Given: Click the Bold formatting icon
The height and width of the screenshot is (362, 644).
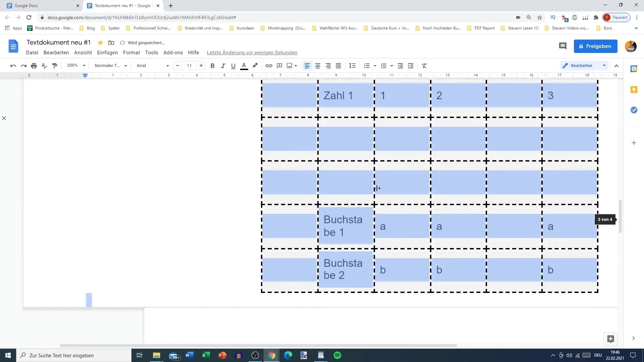Looking at the screenshot, I should pyautogui.click(x=213, y=65).
